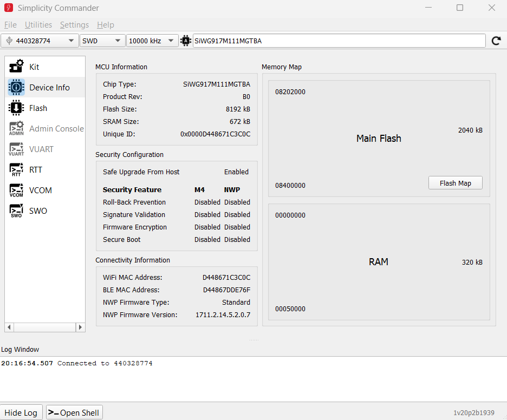Open the Settings menu
The height and width of the screenshot is (420, 507).
point(74,25)
